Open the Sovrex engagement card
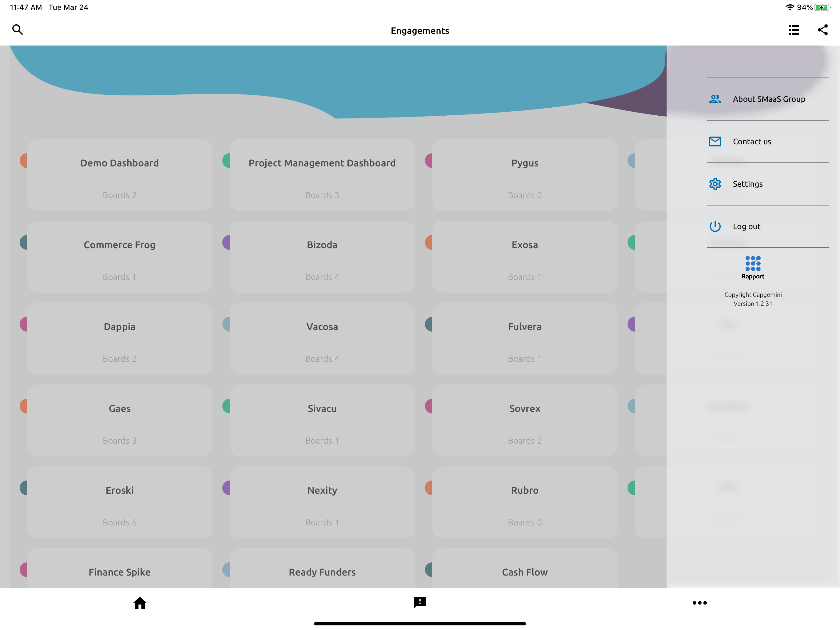 coord(525,421)
